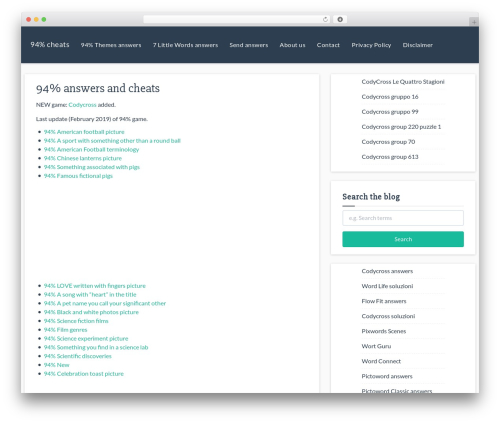The width and height of the screenshot is (500, 423).
Task: Open 94% New link
Action: click(57, 365)
